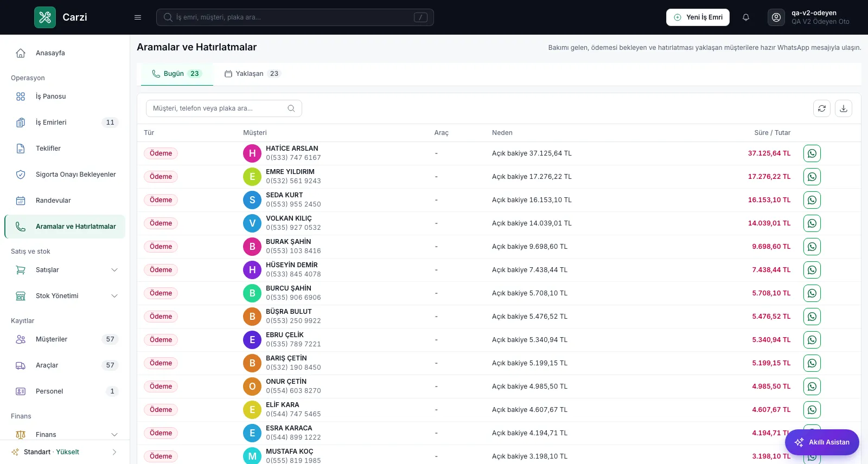Switch to the Bugün tab
This screenshot has height=464, width=868.
177,74
